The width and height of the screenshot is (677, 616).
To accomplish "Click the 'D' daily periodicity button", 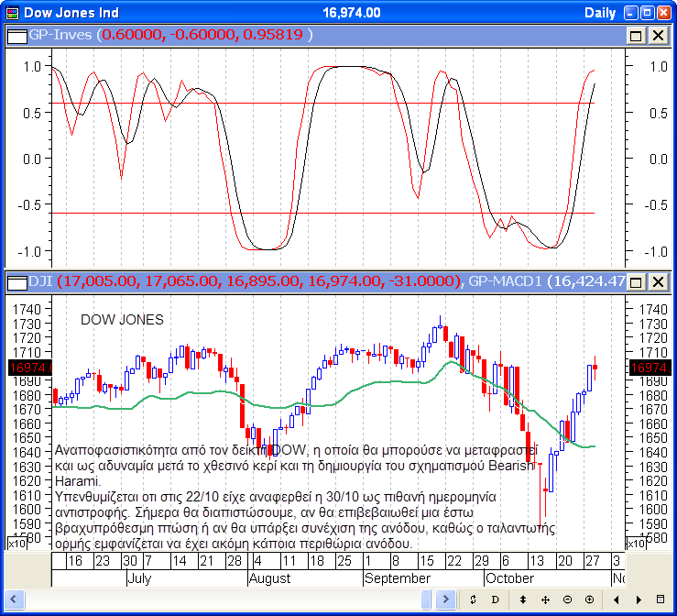I will pyautogui.click(x=495, y=599).
